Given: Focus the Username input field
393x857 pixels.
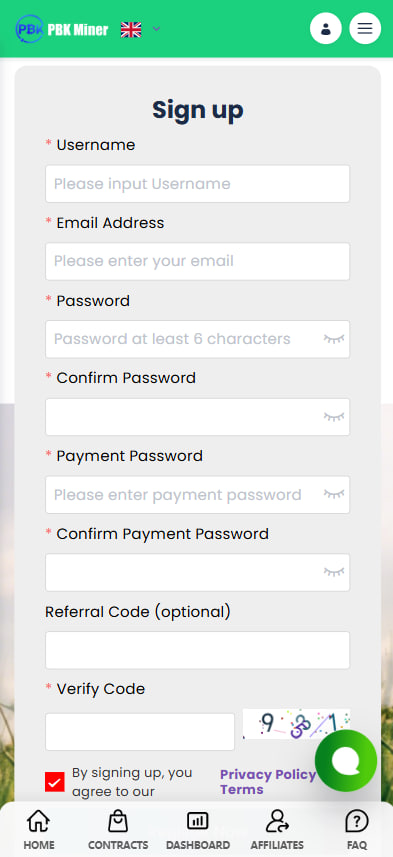Looking at the screenshot, I should [x=197, y=184].
